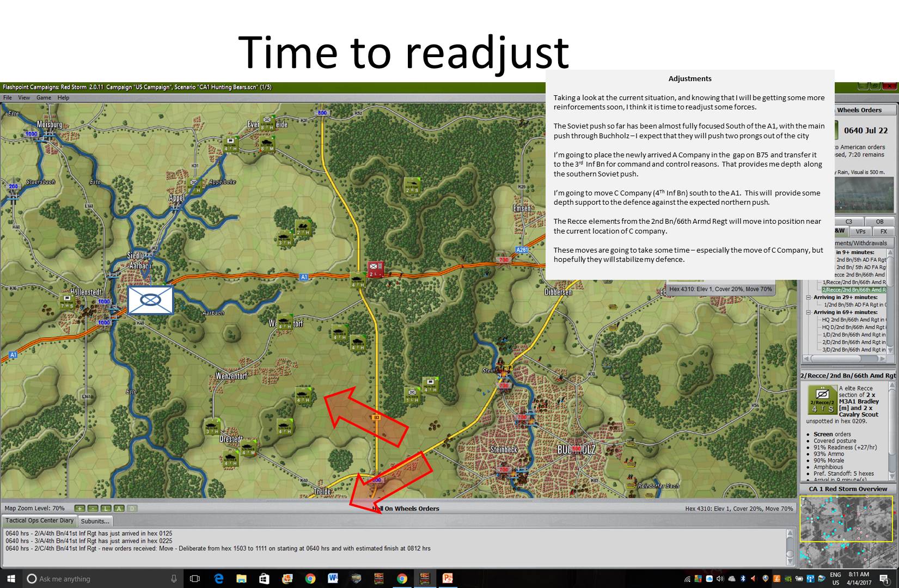The image size is (899, 588).
Task: Select the infantry counter at Evendorfheide top
Action: [267, 124]
